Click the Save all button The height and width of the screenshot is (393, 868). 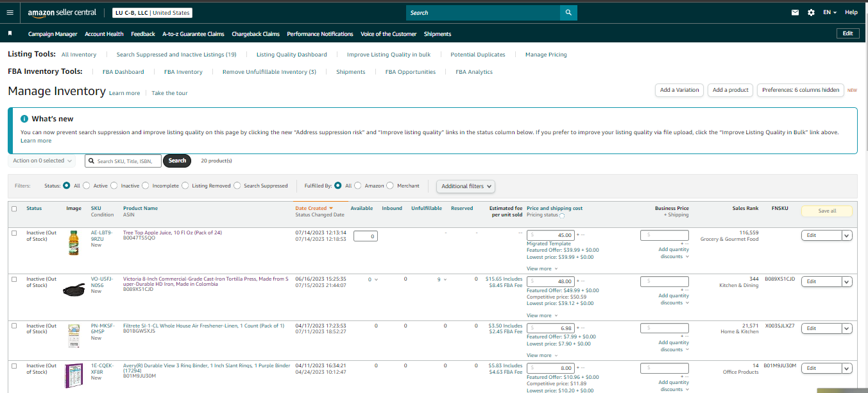pos(827,211)
